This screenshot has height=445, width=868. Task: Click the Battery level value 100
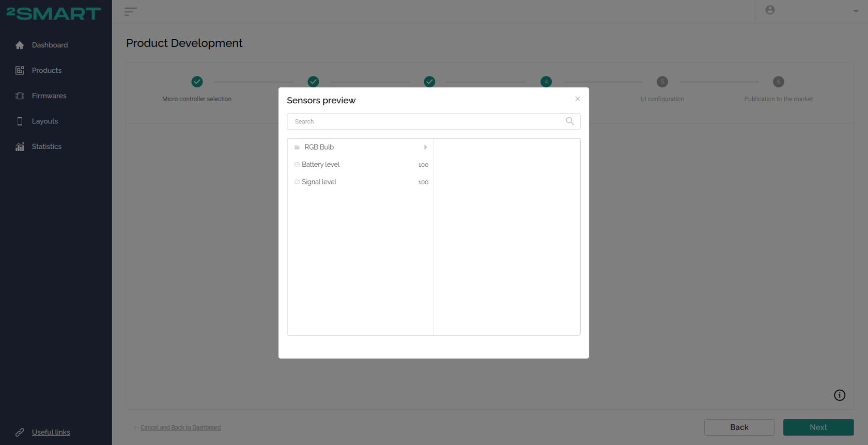(x=423, y=165)
